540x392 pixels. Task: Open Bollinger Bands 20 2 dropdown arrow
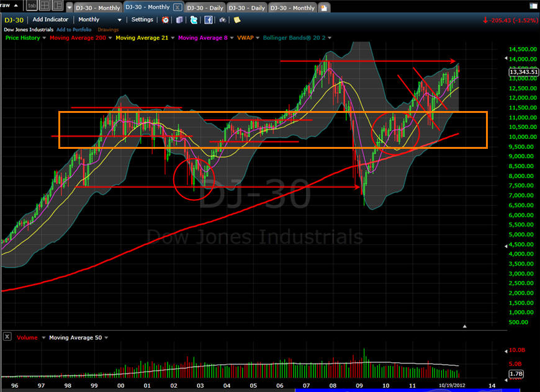(x=331, y=38)
